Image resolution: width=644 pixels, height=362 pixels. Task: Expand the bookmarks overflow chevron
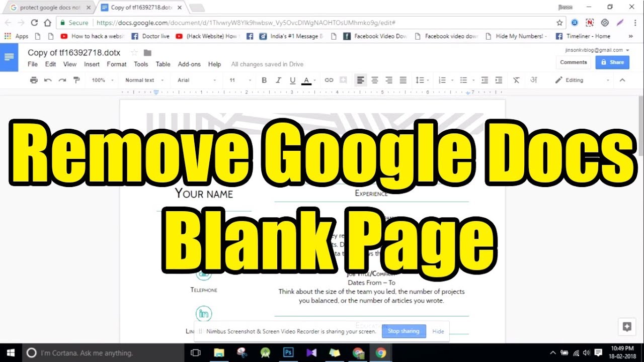(631, 36)
